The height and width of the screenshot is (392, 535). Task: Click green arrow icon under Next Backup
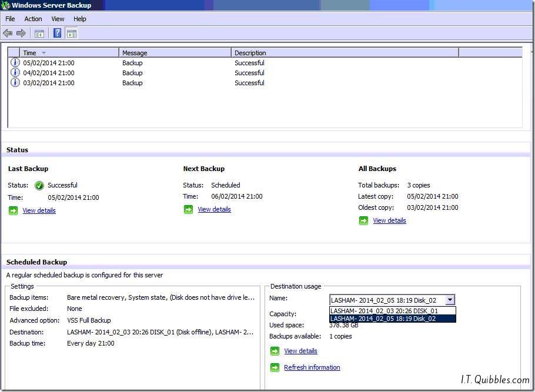pyautogui.click(x=188, y=209)
